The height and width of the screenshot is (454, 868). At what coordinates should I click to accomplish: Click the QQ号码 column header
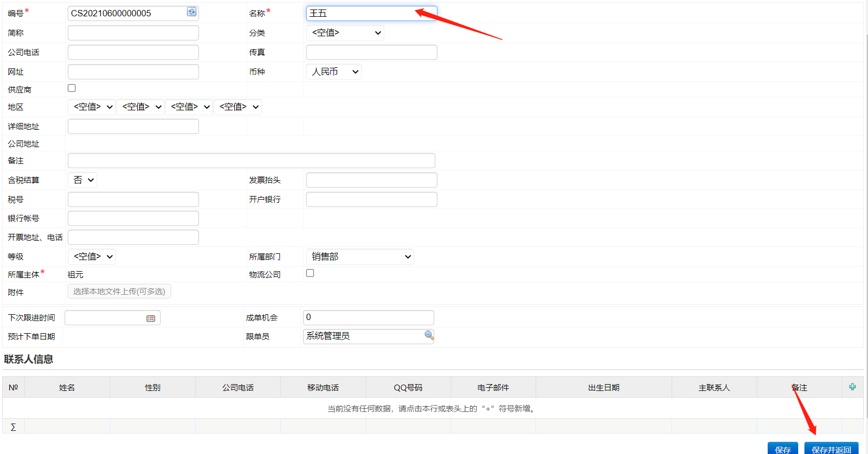(x=408, y=387)
